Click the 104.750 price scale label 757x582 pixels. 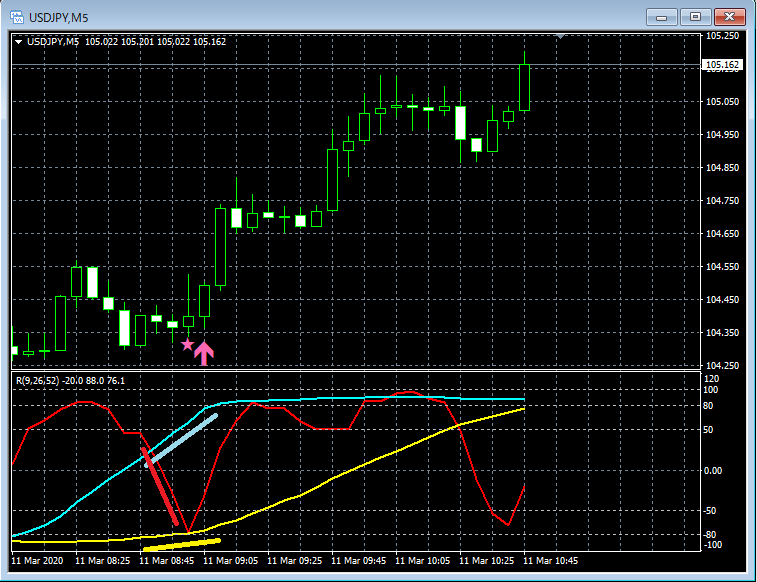pos(722,201)
